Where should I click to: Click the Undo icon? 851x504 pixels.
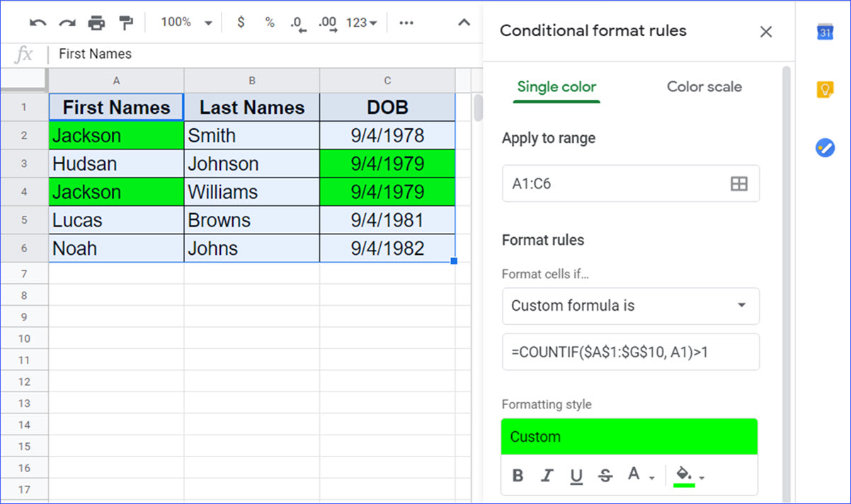click(x=38, y=22)
